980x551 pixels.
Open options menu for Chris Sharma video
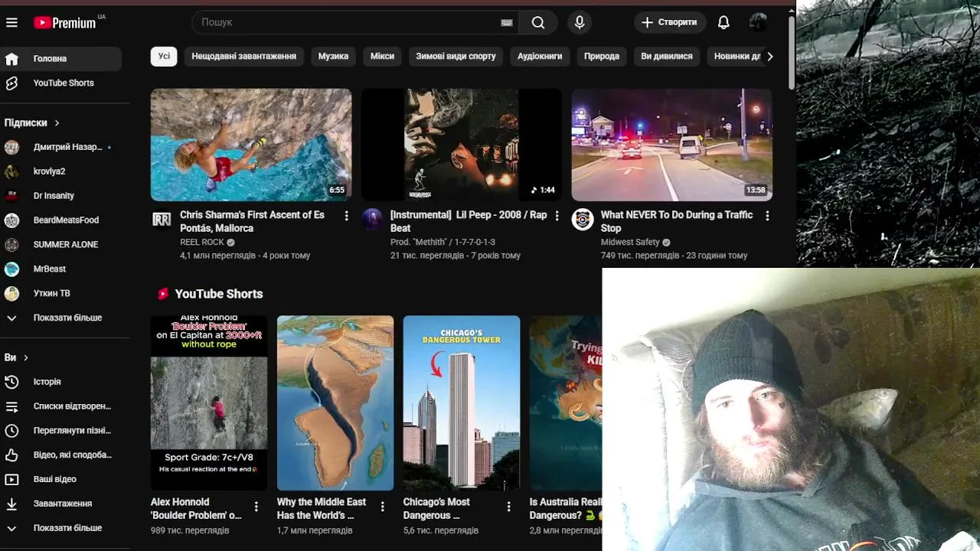(x=346, y=216)
